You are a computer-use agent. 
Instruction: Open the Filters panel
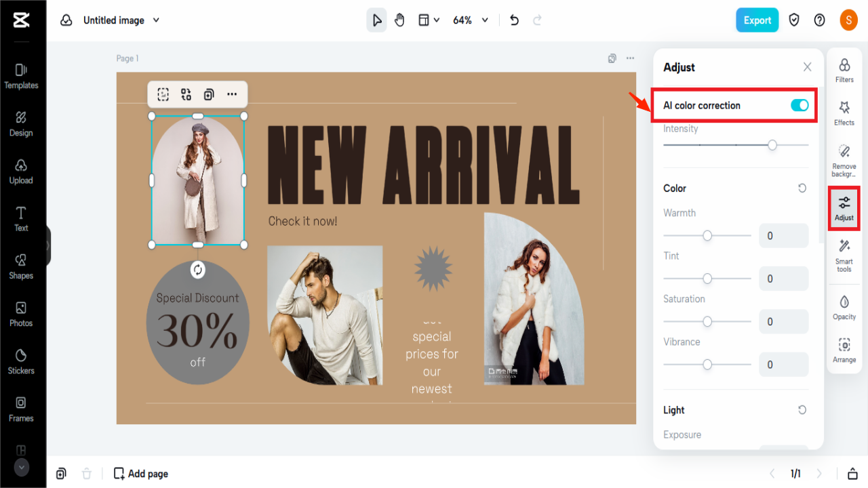click(x=844, y=71)
